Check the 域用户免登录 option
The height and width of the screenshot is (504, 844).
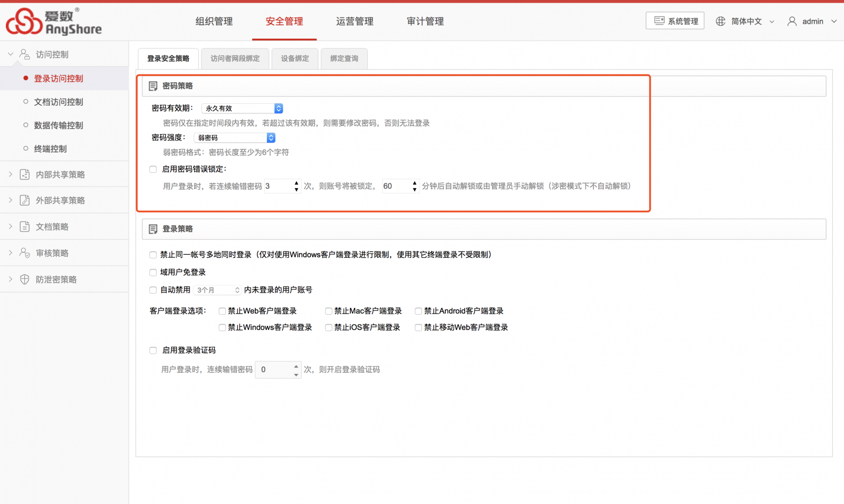pyautogui.click(x=153, y=273)
